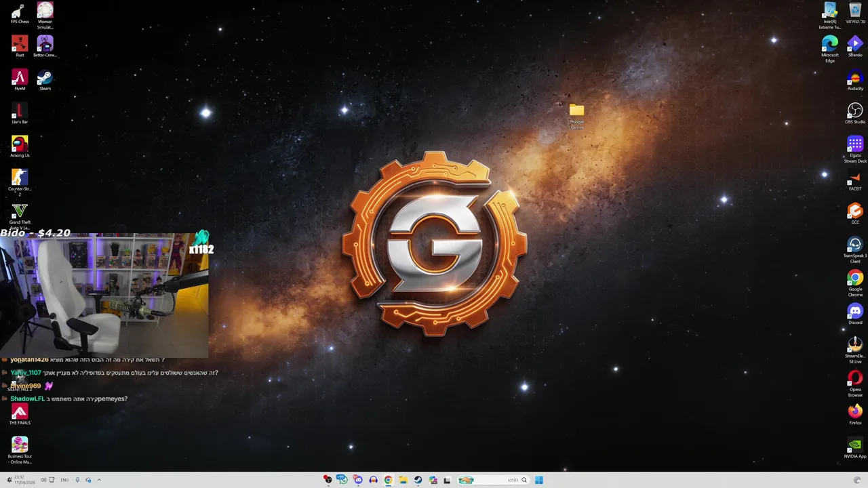Click the microphone tray icon
The height and width of the screenshot is (488, 868).
(x=77, y=480)
